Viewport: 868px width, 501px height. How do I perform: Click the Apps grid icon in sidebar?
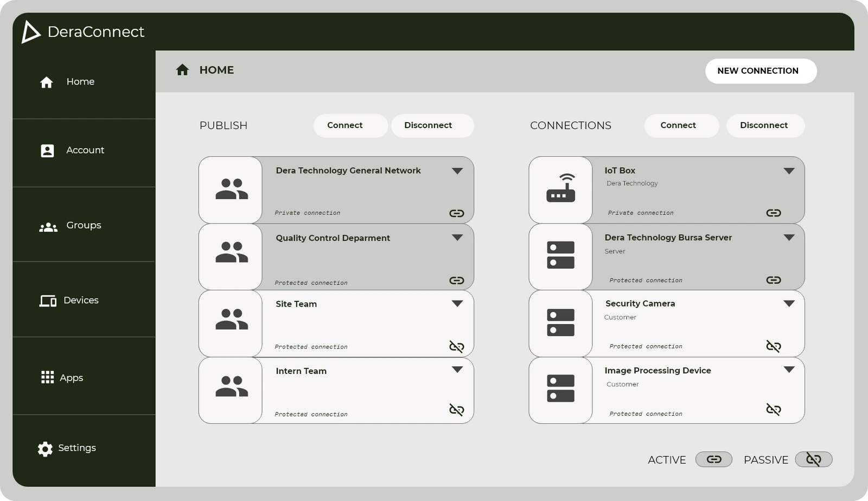(x=48, y=377)
